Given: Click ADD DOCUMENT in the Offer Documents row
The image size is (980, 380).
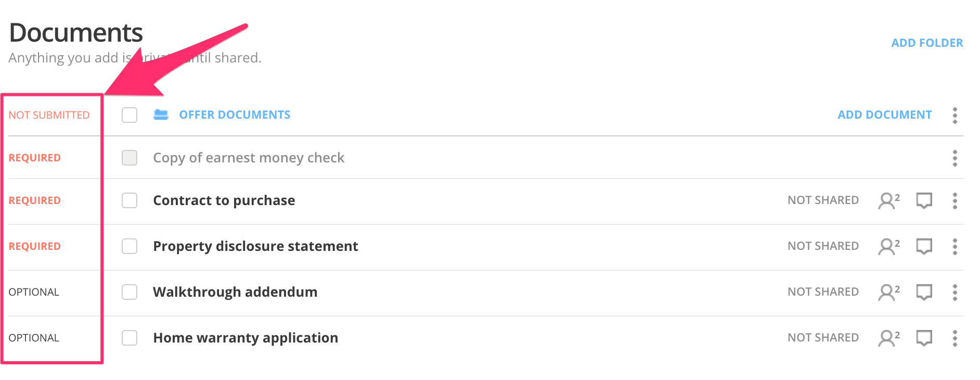Looking at the screenshot, I should coord(884,115).
